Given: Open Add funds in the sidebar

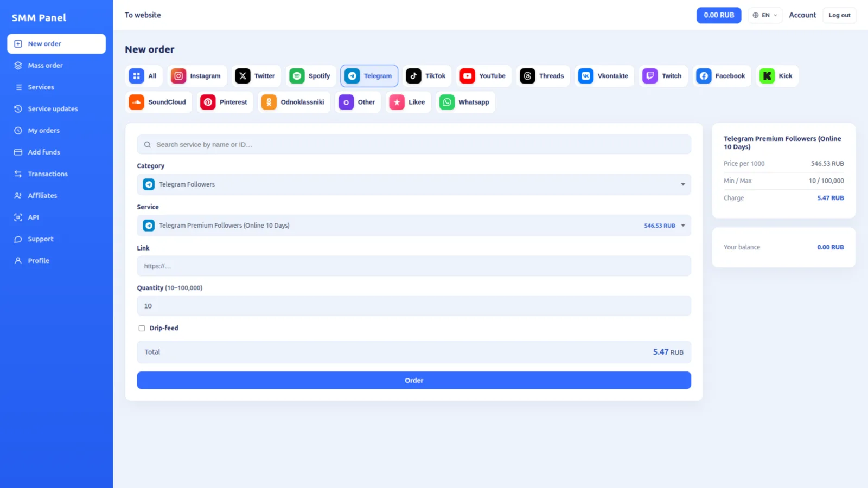Looking at the screenshot, I should click(56, 152).
